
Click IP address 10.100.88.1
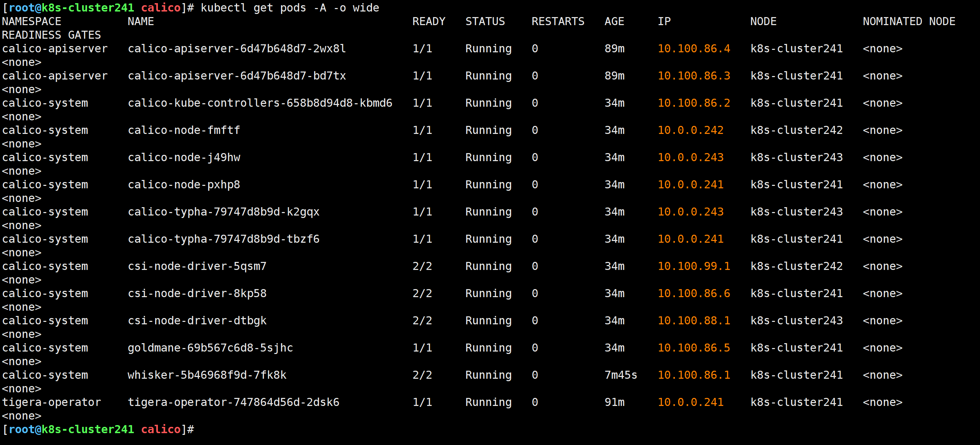[693, 321]
